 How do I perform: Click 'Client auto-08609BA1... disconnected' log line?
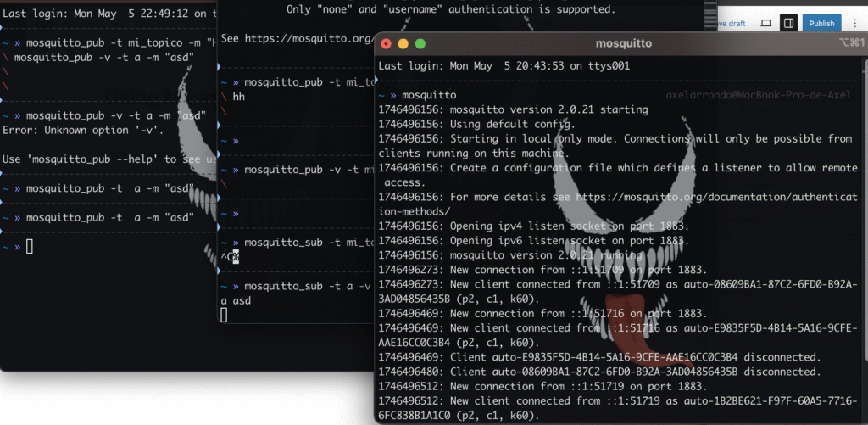(599, 372)
